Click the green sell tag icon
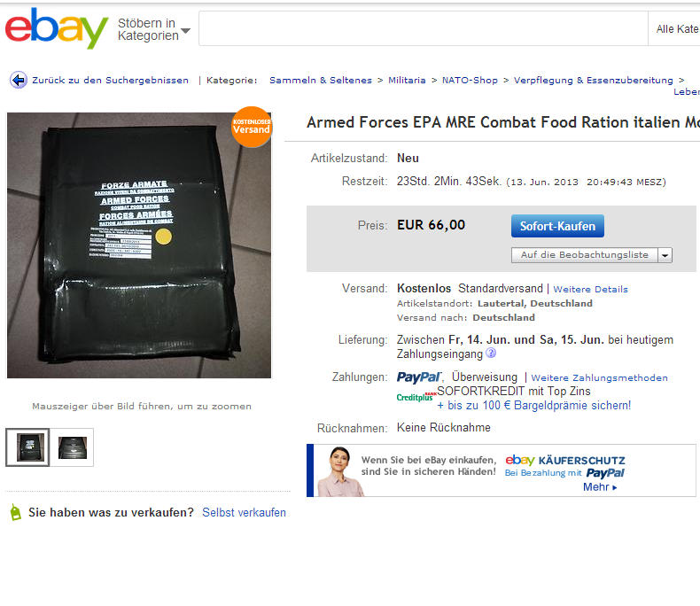Screen dimensions: 700x606 click(x=16, y=512)
